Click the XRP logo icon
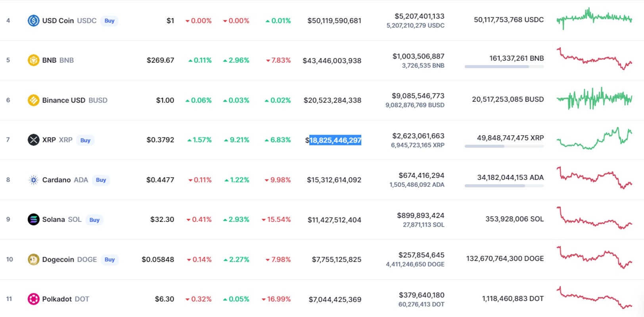The image size is (644, 317). pos(33,140)
